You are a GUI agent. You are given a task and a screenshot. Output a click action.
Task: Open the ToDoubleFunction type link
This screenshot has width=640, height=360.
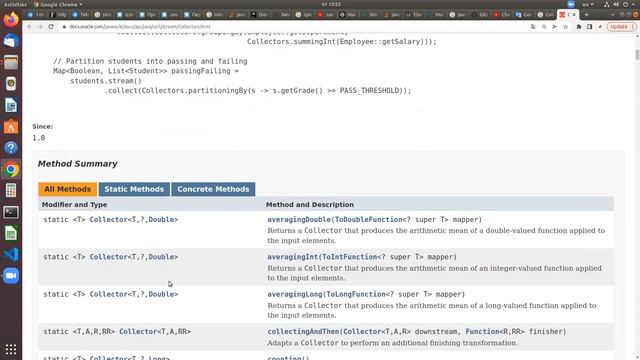[x=369, y=220]
